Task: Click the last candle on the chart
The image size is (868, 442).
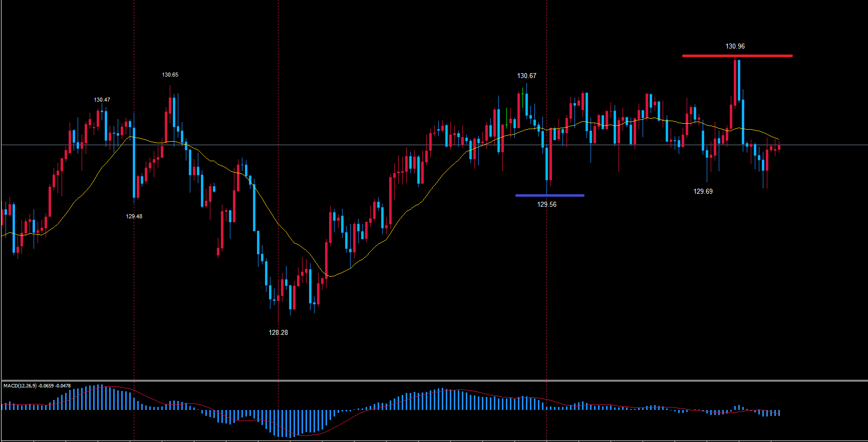Action: click(779, 147)
